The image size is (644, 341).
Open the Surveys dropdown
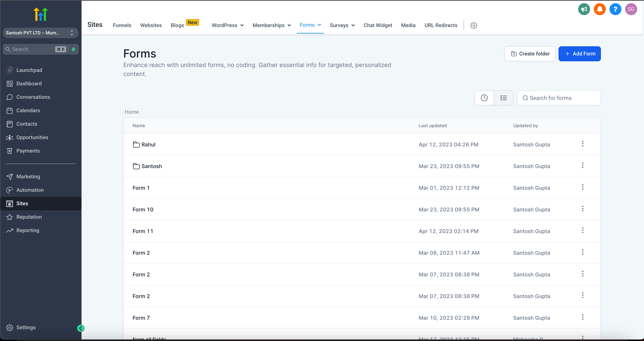point(342,25)
